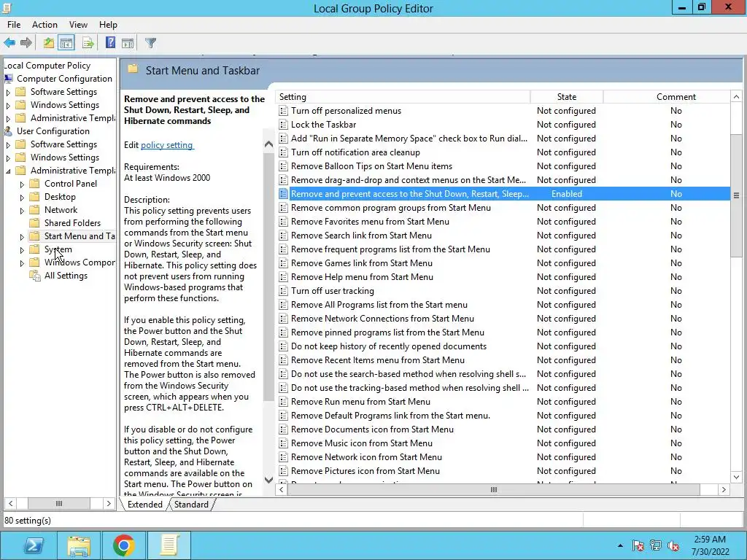Toggle Show/Hide Action Pane toolbar icon

128,43
